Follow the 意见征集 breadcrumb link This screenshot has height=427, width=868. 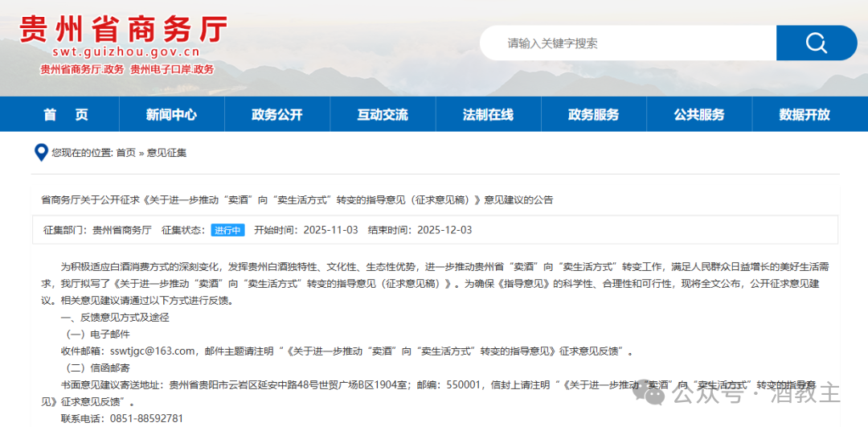[x=166, y=153]
